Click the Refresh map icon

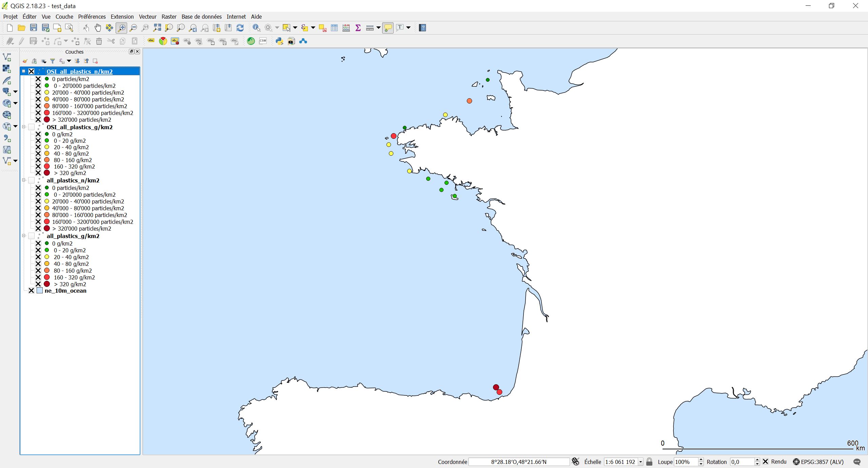point(240,28)
